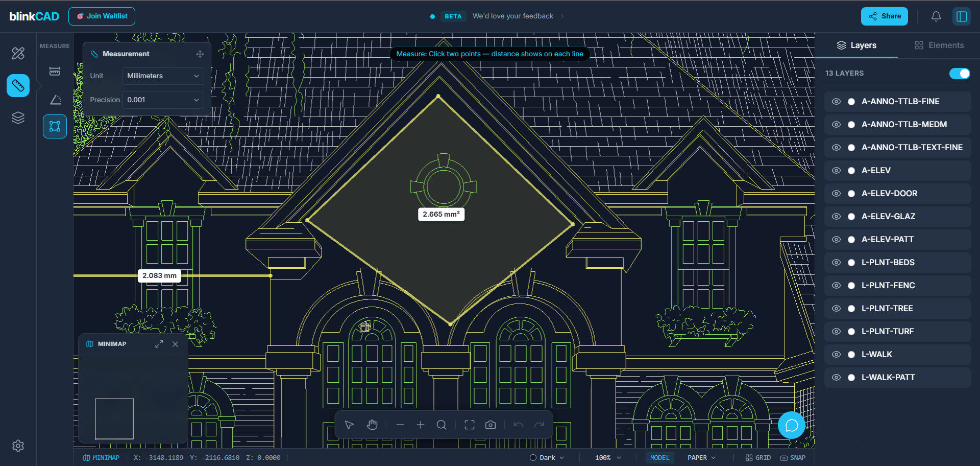The width and height of the screenshot is (980, 466).
Task: Activate the Measure ruler tool in the sidebar
Action: (x=18, y=85)
